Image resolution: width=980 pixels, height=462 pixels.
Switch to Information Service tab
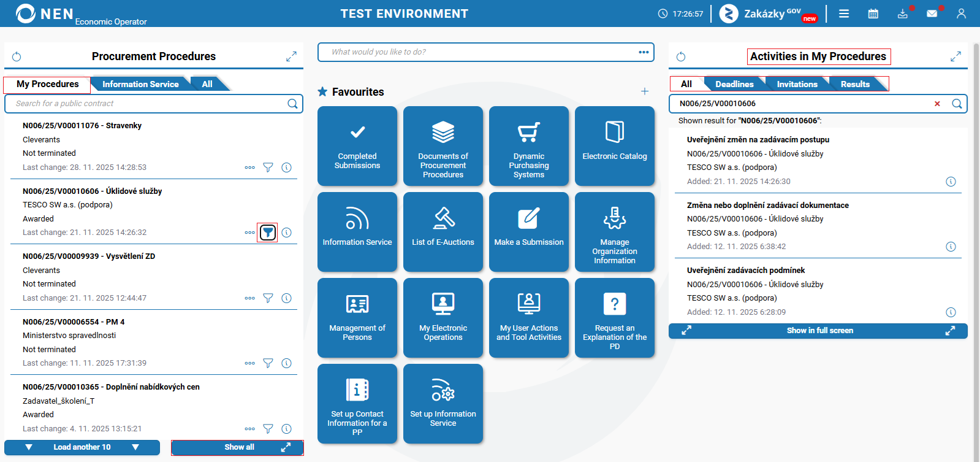(x=140, y=84)
